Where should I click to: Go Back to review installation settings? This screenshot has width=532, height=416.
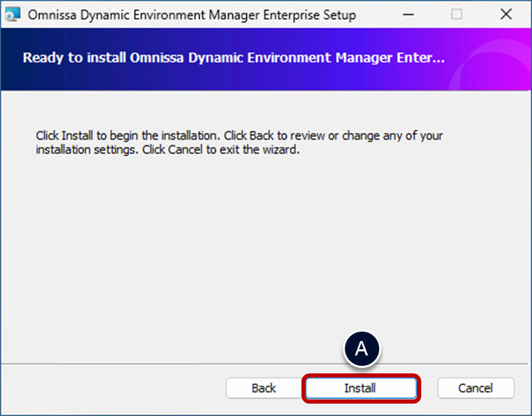[x=264, y=388]
